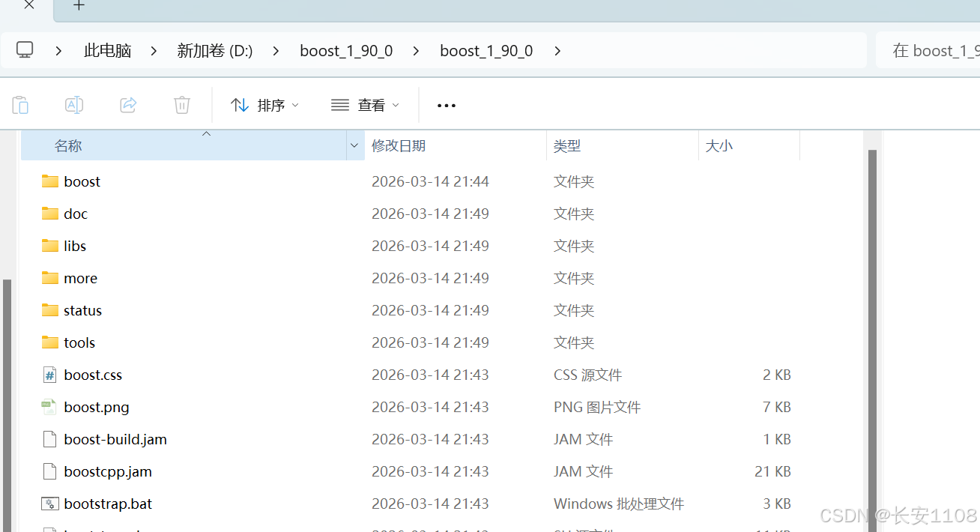The width and height of the screenshot is (980, 532).
Task: Select the tools folder icon
Action: pos(50,342)
